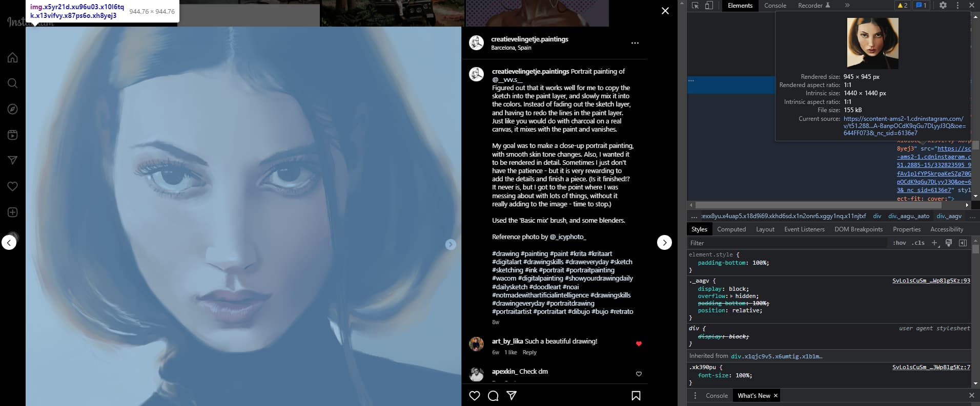The height and width of the screenshot is (406, 980).
Task: Switch to the Layout tab
Action: tap(765, 229)
